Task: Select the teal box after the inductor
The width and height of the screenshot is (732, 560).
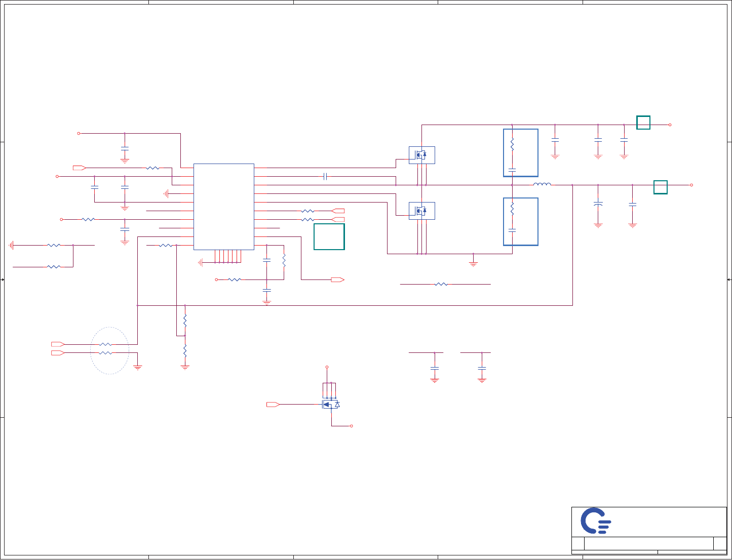Action: (661, 187)
